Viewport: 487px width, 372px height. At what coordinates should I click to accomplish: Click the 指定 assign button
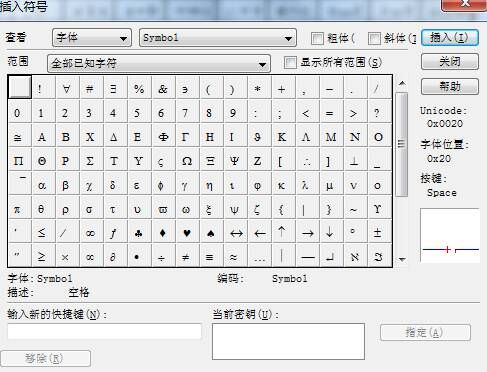tap(425, 332)
